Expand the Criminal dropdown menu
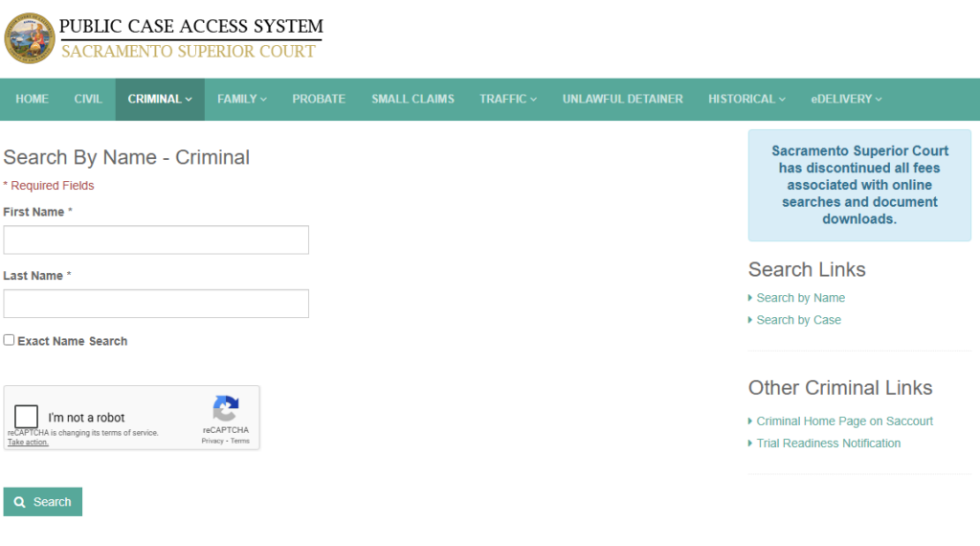The height and width of the screenshot is (546, 980). click(160, 99)
